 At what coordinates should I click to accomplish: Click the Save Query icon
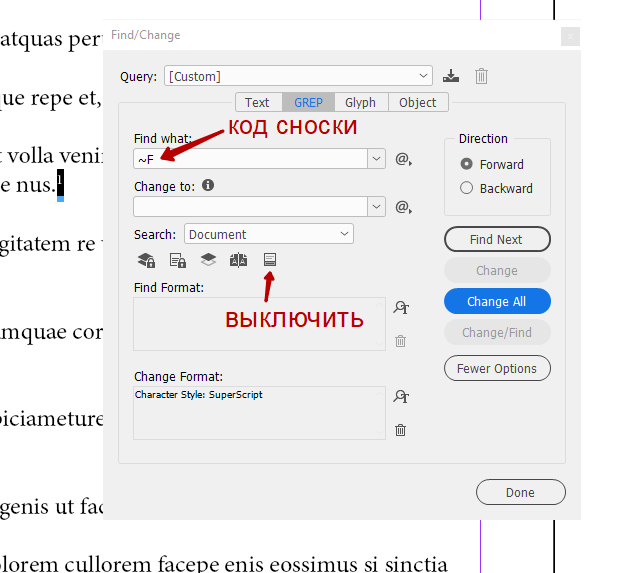[x=451, y=76]
